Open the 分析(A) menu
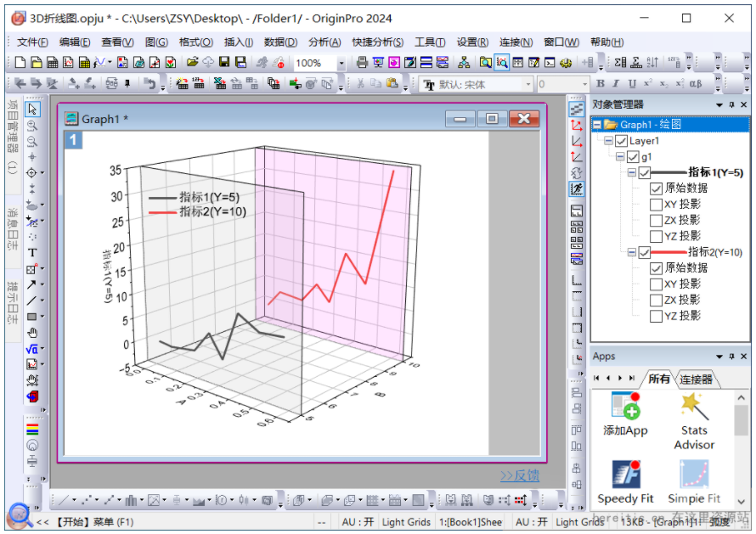The width and height of the screenshot is (756, 534). coord(324,42)
